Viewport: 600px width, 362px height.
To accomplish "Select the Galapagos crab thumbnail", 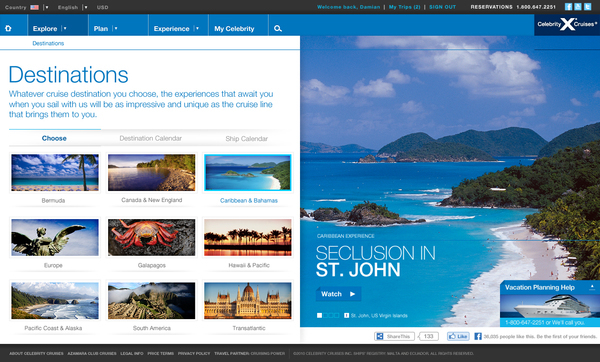I will click(x=152, y=237).
